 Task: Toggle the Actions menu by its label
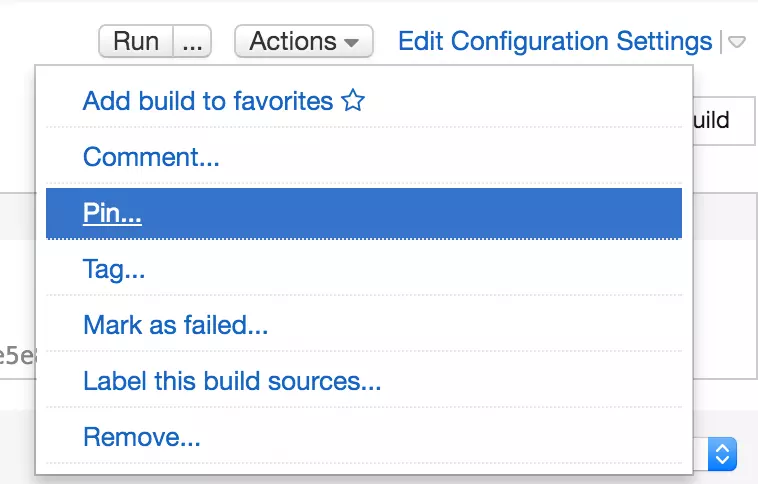292,42
